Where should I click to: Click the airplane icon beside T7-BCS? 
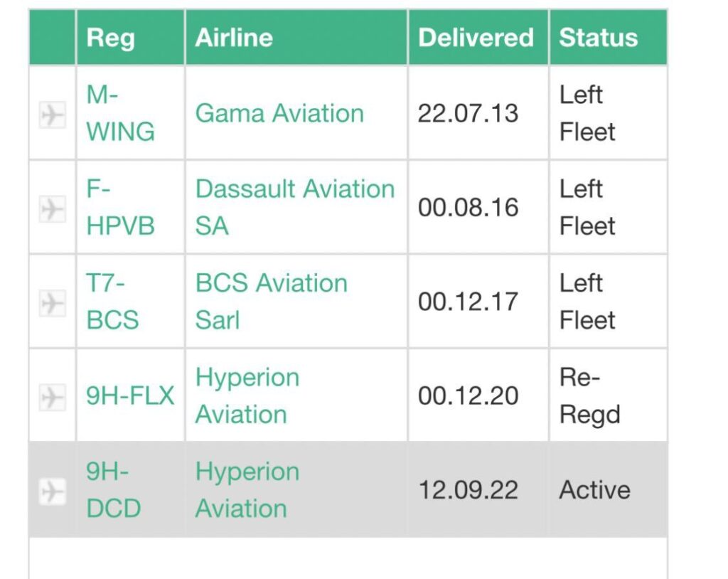[x=52, y=302]
